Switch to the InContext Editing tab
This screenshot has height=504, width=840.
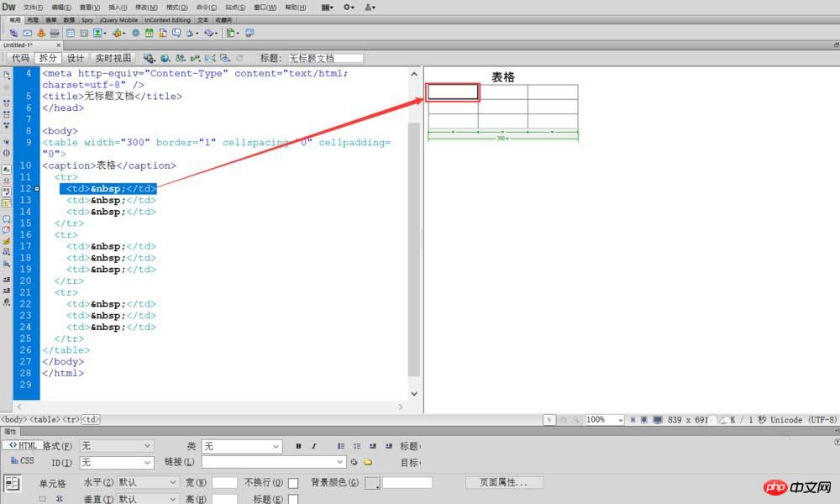click(168, 20)
